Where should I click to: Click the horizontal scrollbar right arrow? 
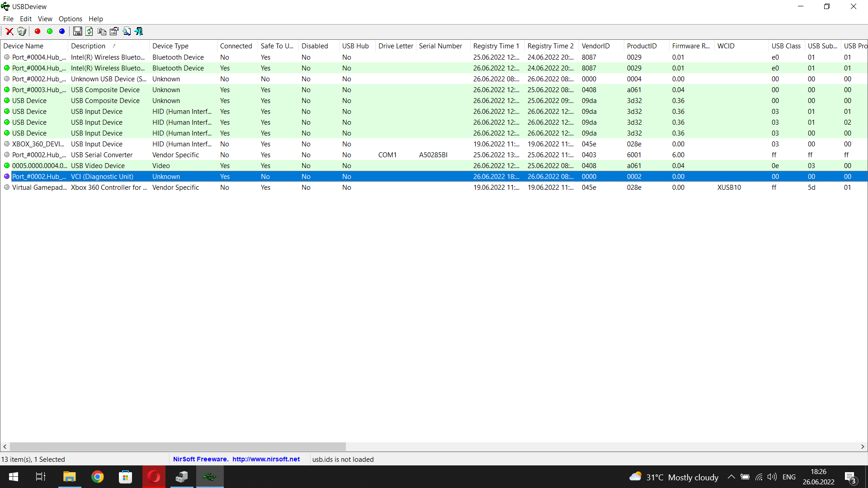[x=863, y=446]
